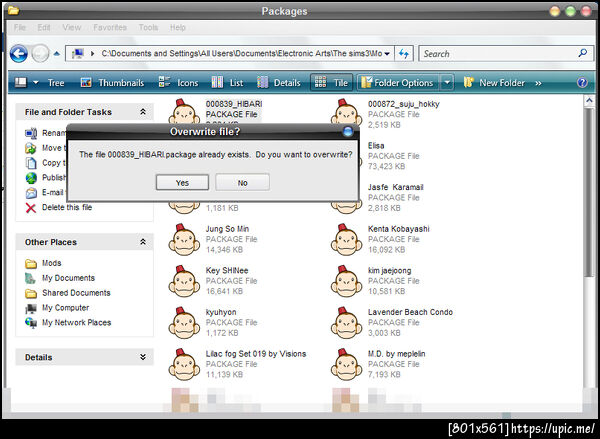Select the M.D. by meplelin package icon
The width and height of the screenshot is (600, 439).
pyautogui.click(x=346, y=365)
